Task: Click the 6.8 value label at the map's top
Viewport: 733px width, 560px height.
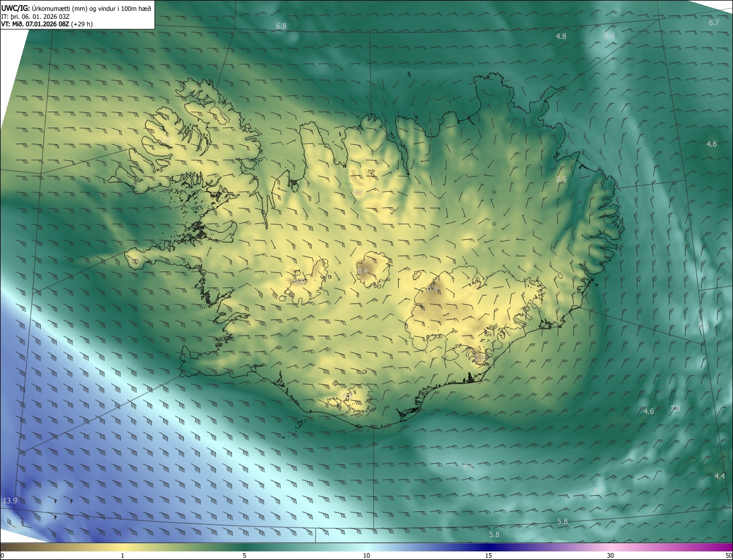Action: pyautogui.click(x=281, y=26)
